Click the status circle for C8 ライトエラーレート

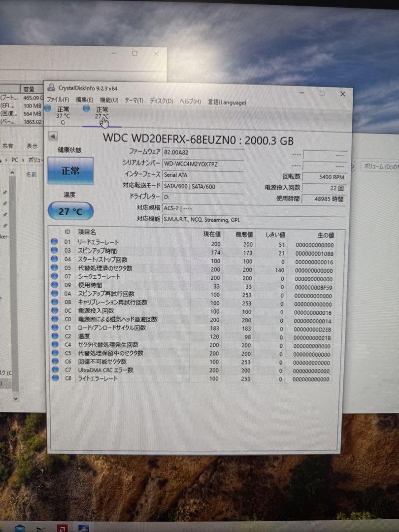pyautogui.click(x=55, y=378)
